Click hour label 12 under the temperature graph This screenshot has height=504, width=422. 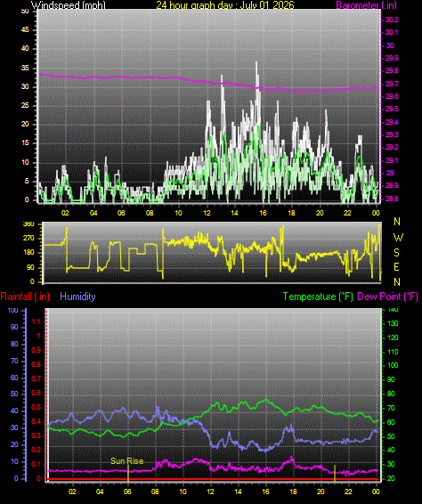(x=210, y=492)
